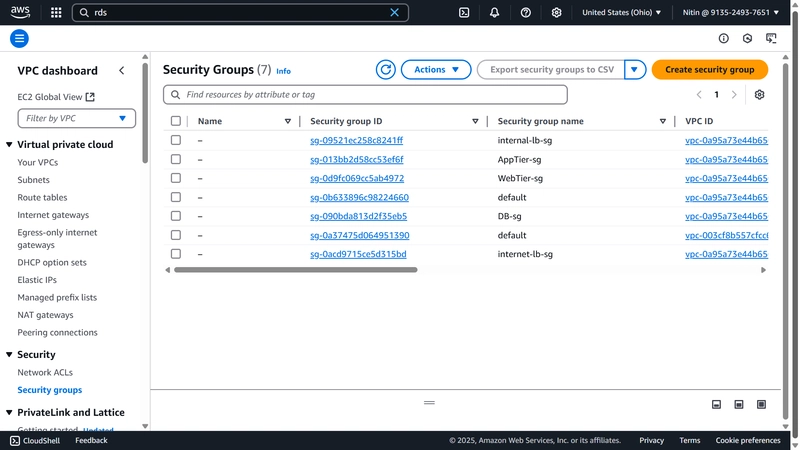The width and height of the screenshot is (800, 450).
Task: Open the notifications bell
Action: (x=494, y=12)
